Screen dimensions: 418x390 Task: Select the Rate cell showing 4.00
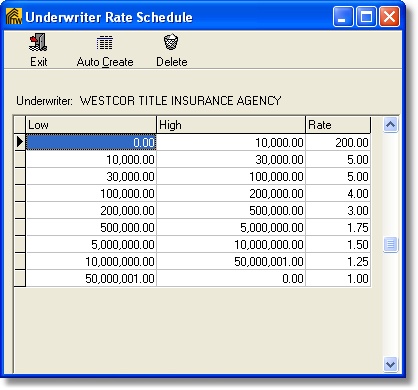click(x=338, y=193)
